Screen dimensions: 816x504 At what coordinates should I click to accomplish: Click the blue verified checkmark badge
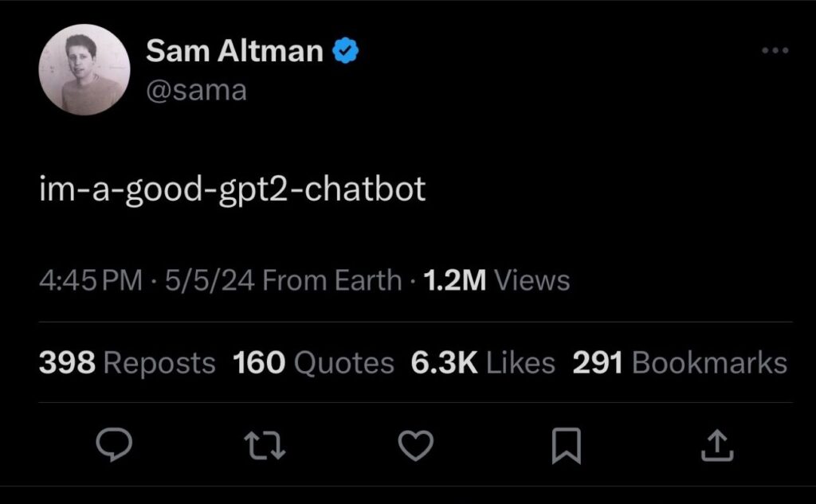[x=345, y=52]
